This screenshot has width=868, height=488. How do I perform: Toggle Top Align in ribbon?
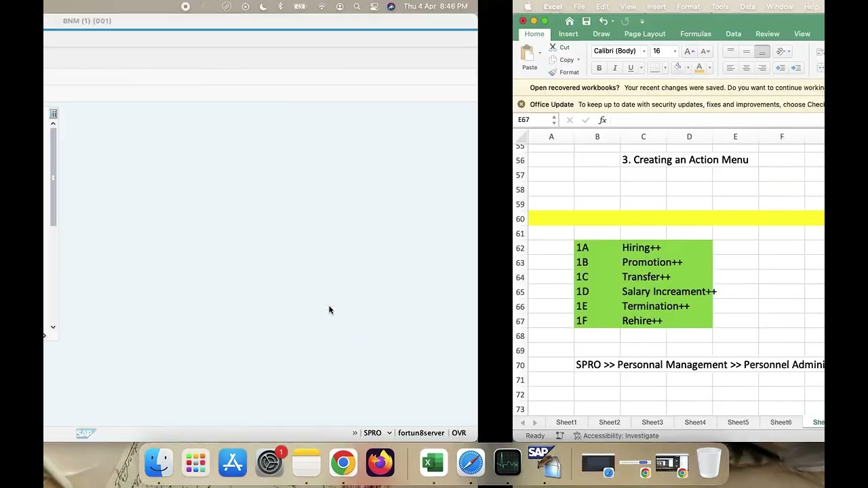click(x=730, y=52)
